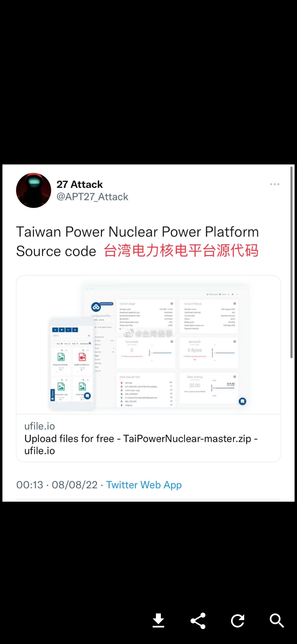Click the red Chinese caption text
The height and width of the screenshot is (644, 297).
tap(181, 251)
